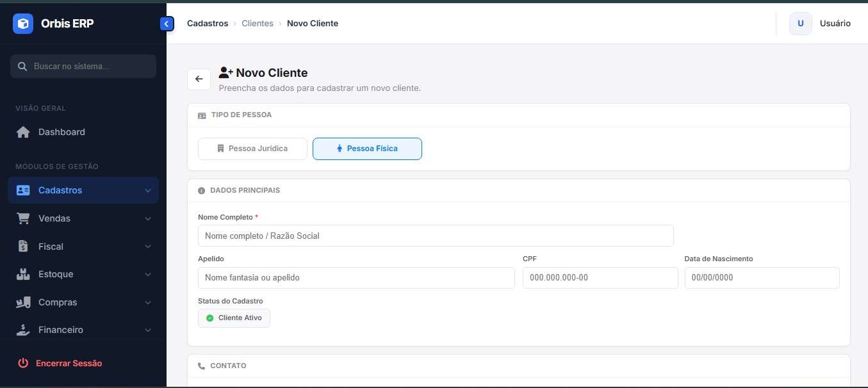868x388 pixels.
Task: Click the Vendas shopping cart icon
Action: [23, 218]
